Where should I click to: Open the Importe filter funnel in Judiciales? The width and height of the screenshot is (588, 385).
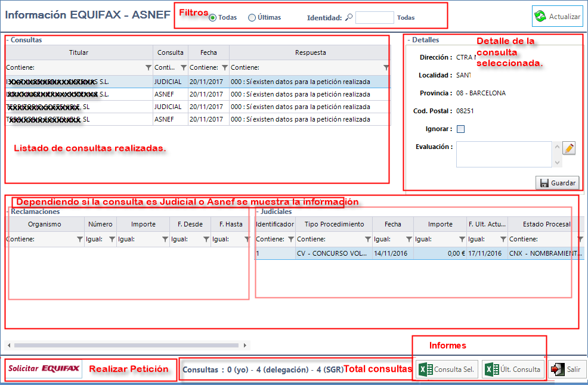point(462,239)
